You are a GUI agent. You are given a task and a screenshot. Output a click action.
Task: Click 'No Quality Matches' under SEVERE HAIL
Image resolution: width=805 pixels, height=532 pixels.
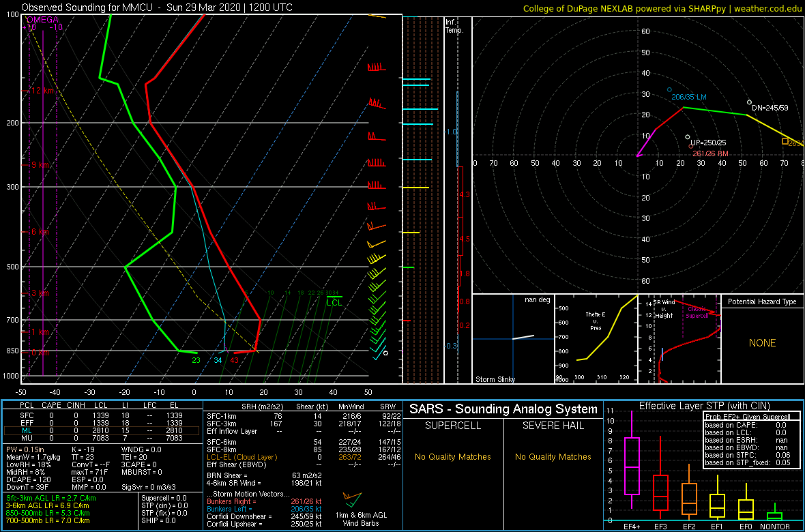tap(553, 457)
